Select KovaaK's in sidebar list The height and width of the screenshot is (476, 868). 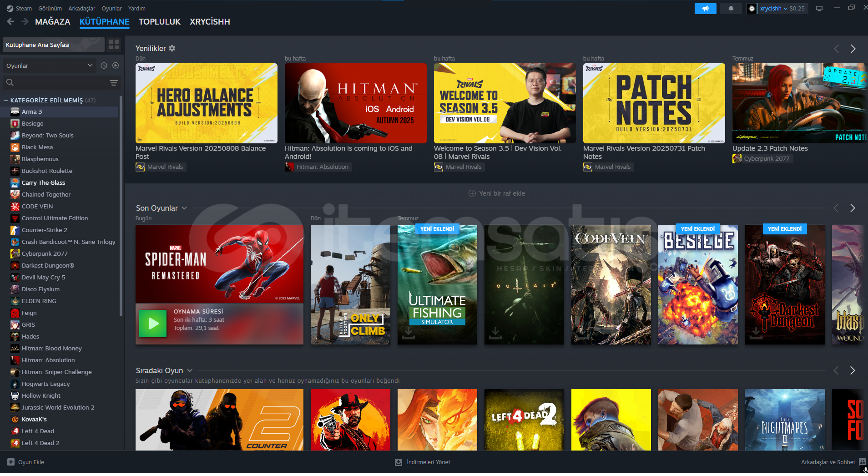click(x=60, y=419)
